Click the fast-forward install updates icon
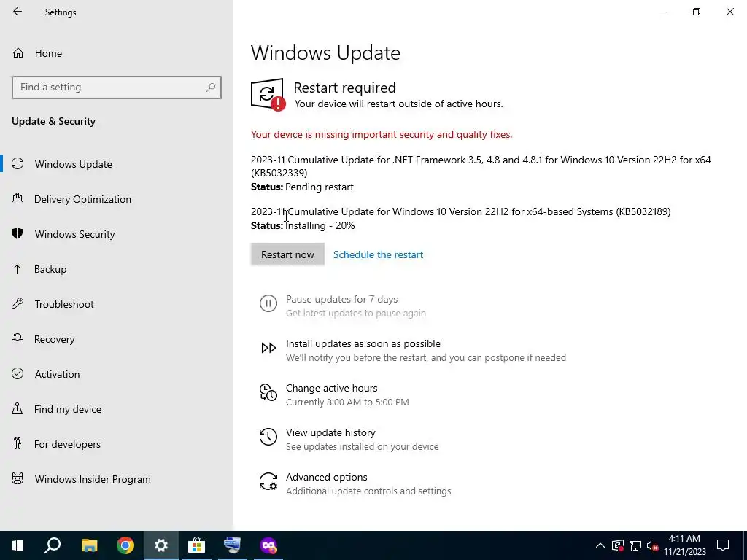747x560 pixels. click(x=268, y=348)
